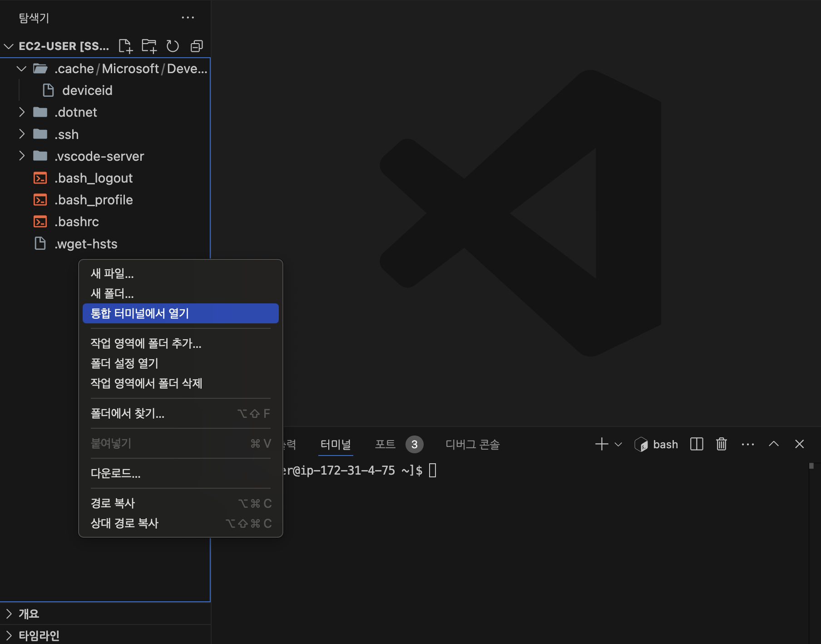
Task: Open terminal panel more actions (...)
Action: point(747,444)
